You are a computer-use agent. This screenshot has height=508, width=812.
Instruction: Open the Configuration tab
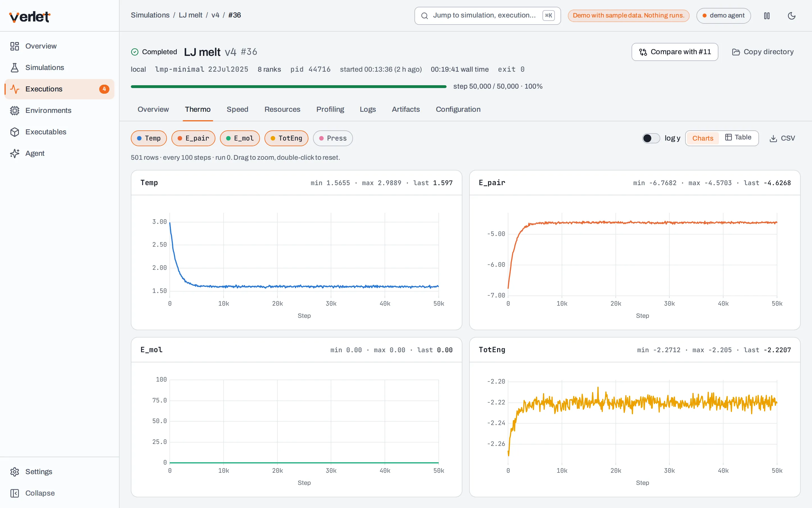[458, 109]
